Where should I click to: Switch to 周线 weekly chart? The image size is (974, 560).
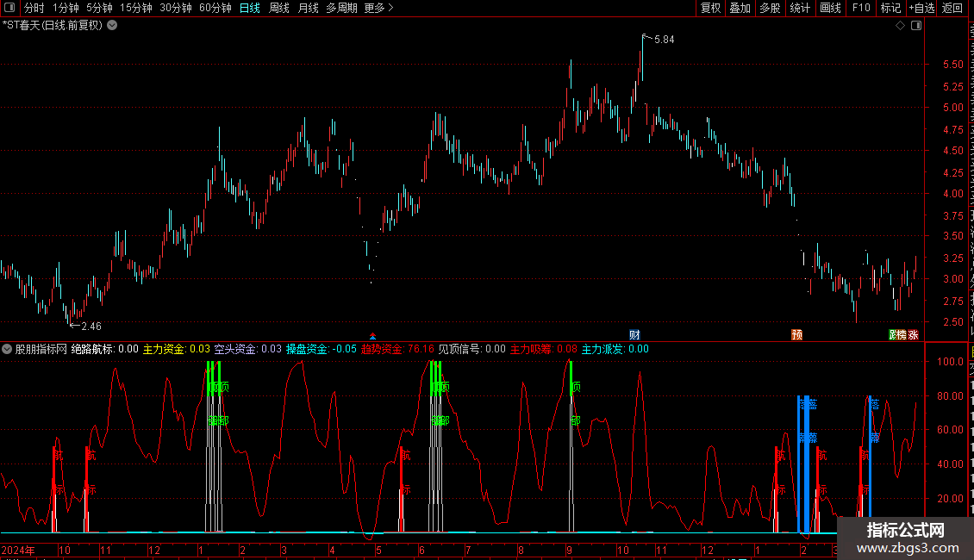279,8
